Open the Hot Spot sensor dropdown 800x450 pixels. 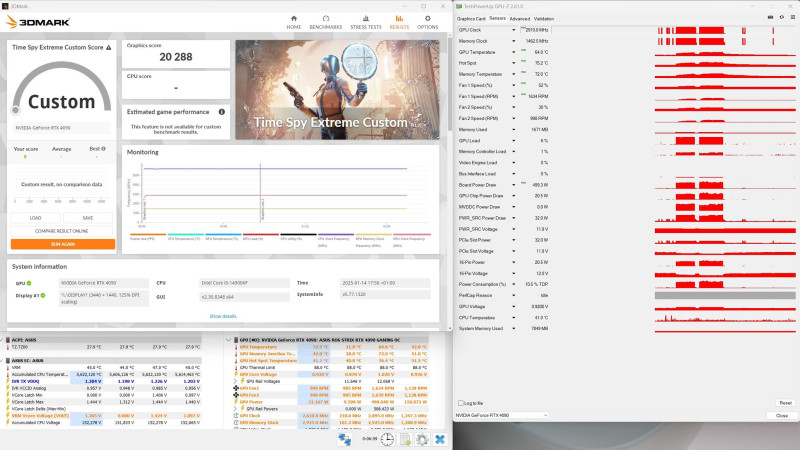tap(513, 63)
